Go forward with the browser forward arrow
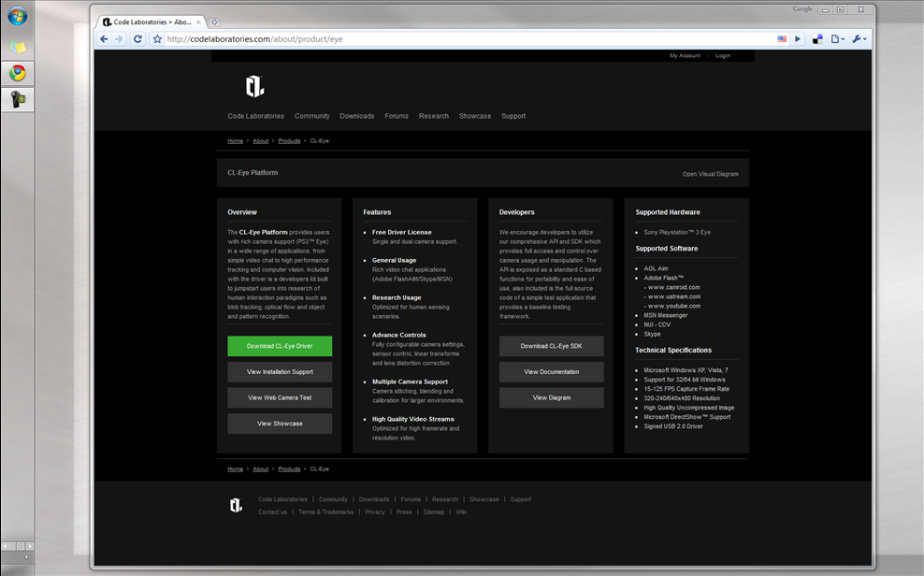 (x=119, y=39)
